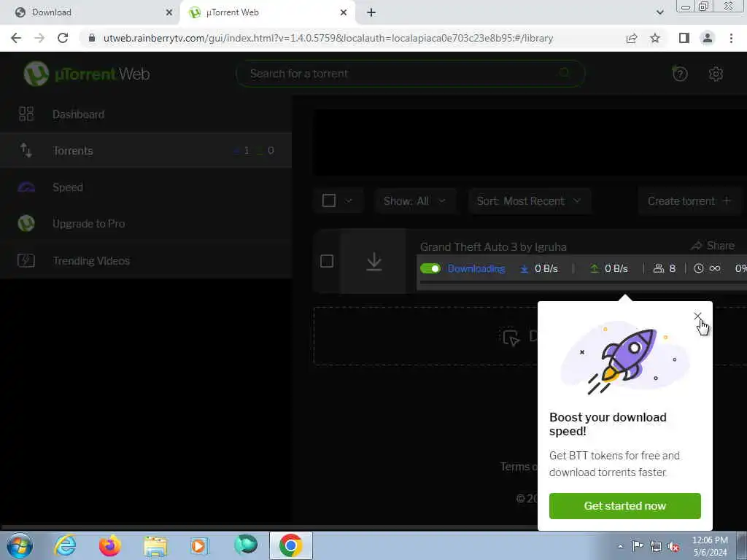Image resolution: width=747 pixels, height=560 pixels.
Task: Focus the Search for a torrent field
Action: click(x=410, y=74)
